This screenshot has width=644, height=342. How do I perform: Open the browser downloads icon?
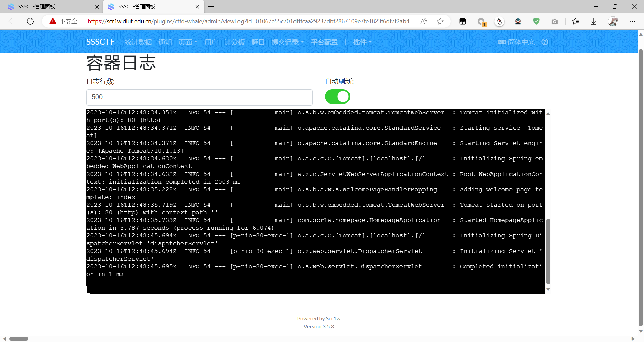pos(593,21)
